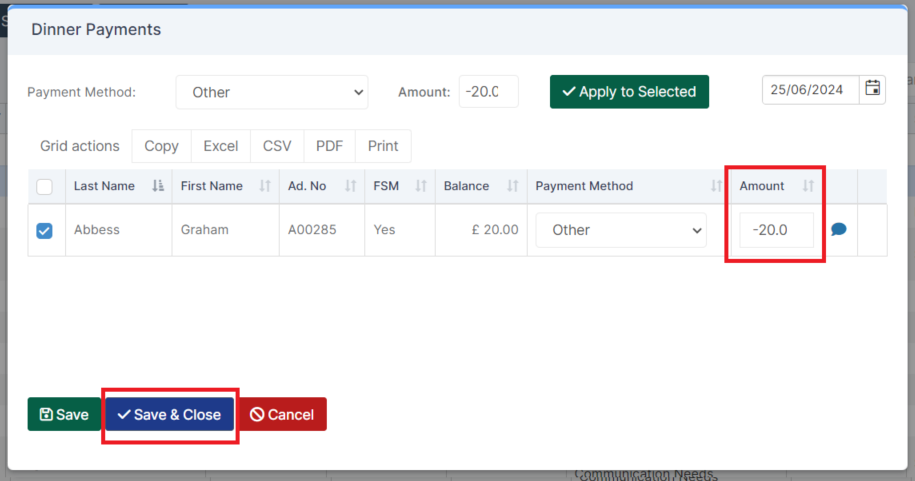Viewport: 915px width, 481px height.
Task: Select the last name cell Abbess
Action: click(x=97, y=229)
